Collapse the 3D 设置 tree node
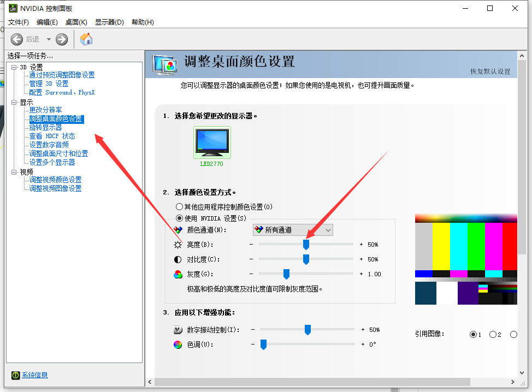Image resolution: width=532 pixels, height=392 pixels. 14,67
